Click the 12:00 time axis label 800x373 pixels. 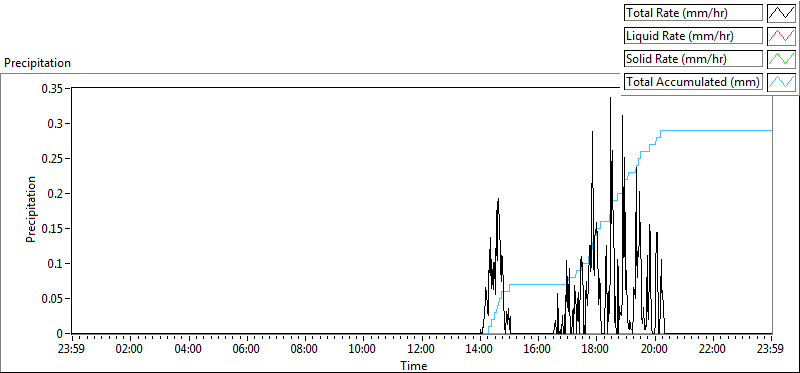coord(422,349)
